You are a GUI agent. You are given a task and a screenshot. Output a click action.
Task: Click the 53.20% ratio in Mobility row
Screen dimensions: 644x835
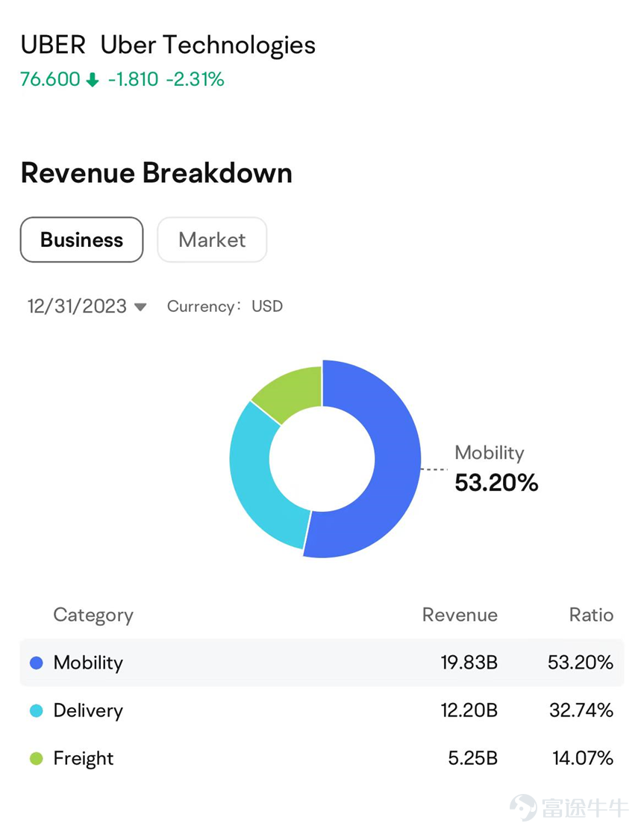tap(581, 663)
